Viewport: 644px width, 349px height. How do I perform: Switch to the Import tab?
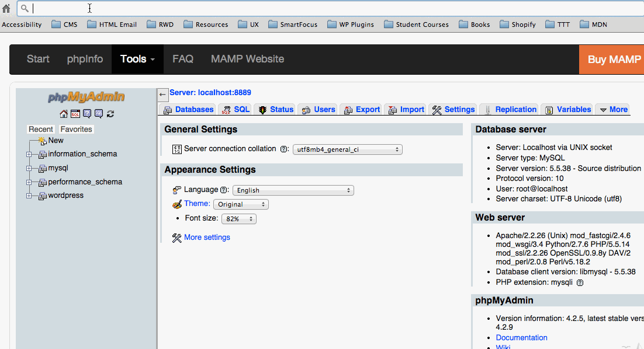click(406, 110)
